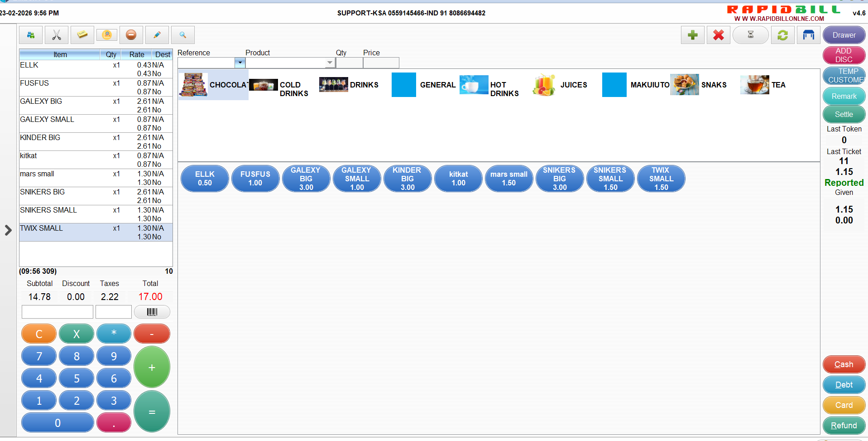The height and width of the screenshot is (441, 868).
Task: Open the Reference dropdown arrow
Action: [240, 63]
